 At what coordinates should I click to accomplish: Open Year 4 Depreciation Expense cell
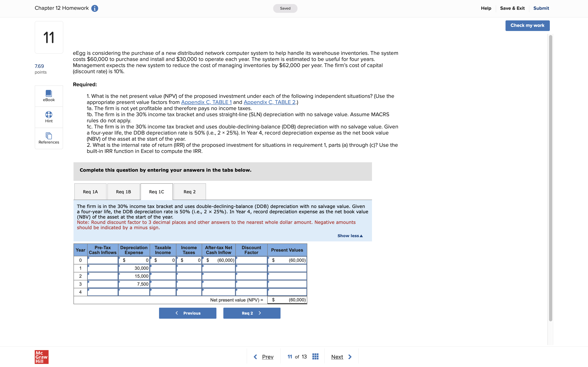[134, 292]
